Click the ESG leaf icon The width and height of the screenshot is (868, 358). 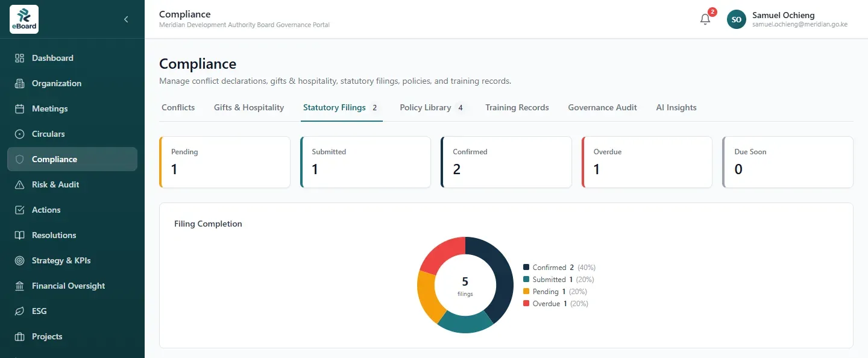click(x=19, y=311)
